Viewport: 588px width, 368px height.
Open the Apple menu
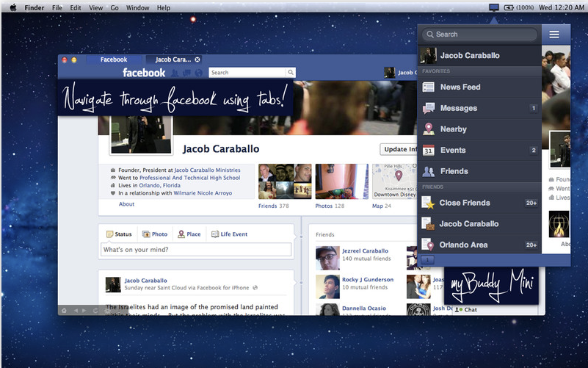click(12, 7)
